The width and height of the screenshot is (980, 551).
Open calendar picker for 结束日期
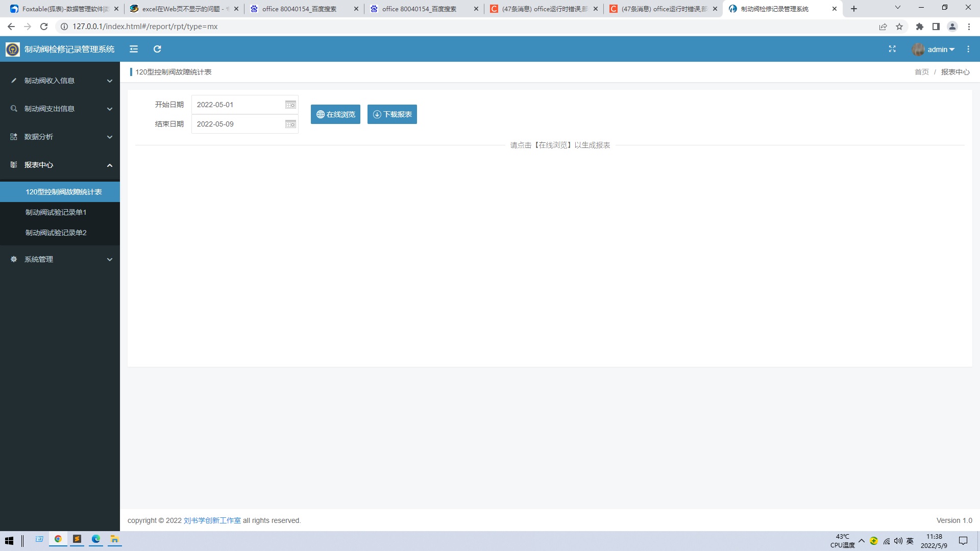tap(290, 124)
